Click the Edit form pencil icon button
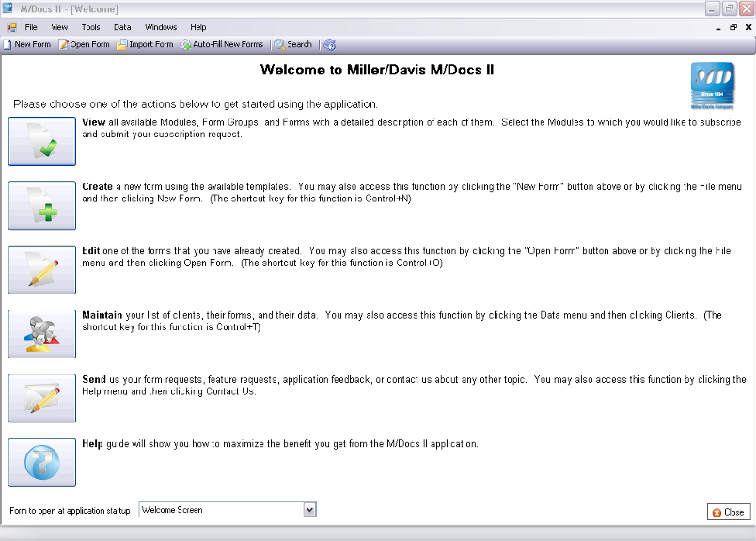Viewport: 756px width, 541px height. pos(42,270)
